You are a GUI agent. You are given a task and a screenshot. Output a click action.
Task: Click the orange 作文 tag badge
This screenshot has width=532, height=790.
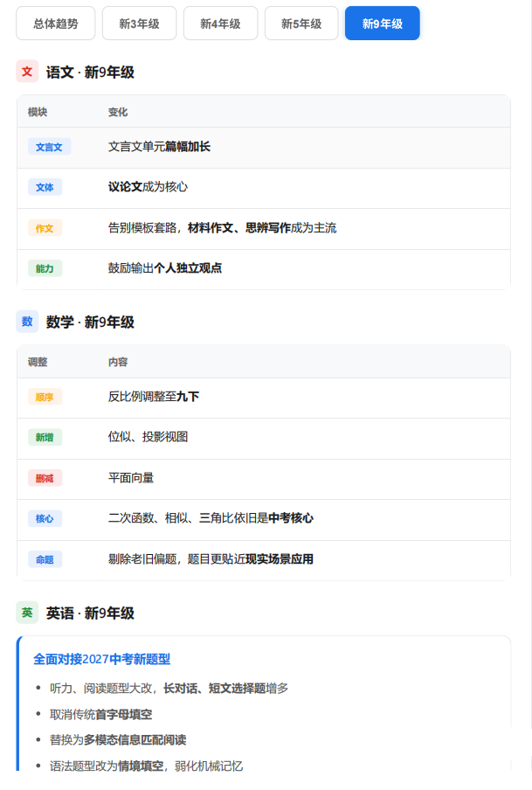[x=45, y=228]
